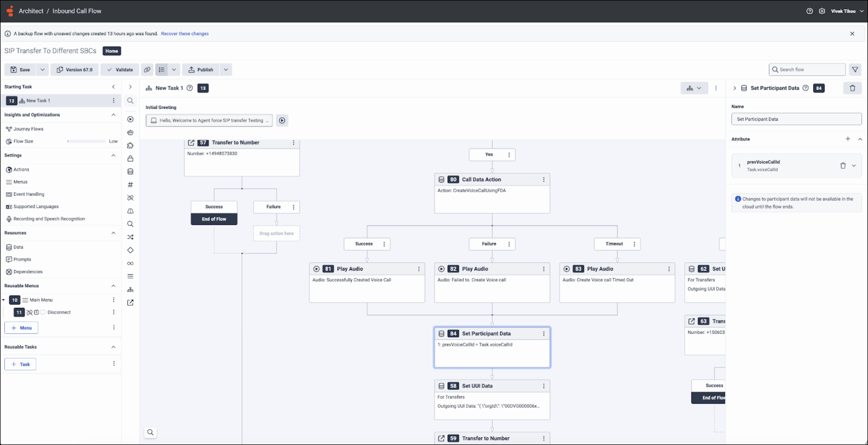Click the Validate button
The width and height of the screenshot is (868, 445).
click(x=120, y=70)
